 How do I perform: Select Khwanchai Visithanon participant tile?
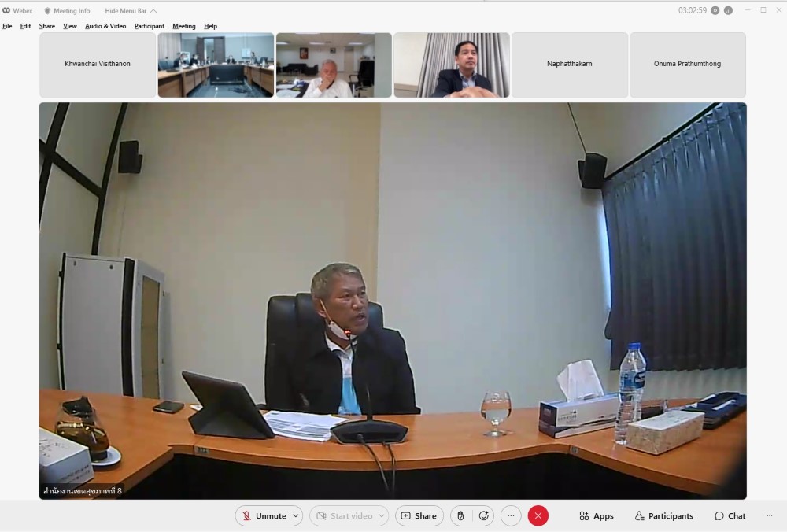coord(98,65)
